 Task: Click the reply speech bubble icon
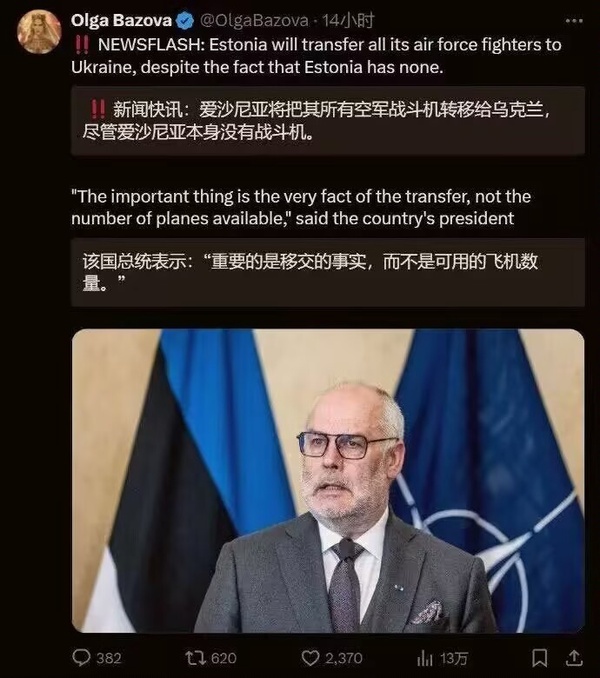(x=81, y=658)
